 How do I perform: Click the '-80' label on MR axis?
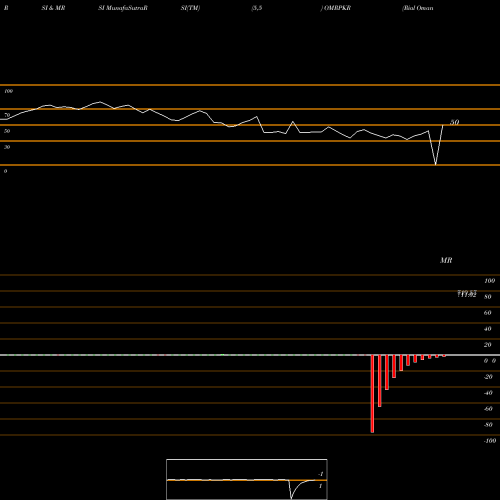coord(488,425)
